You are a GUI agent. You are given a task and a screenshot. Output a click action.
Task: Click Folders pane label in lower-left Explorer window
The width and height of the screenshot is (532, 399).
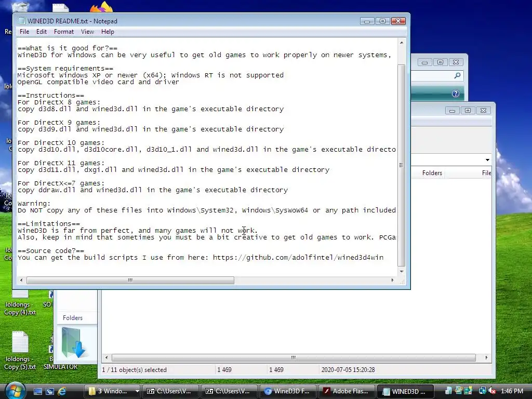coord(73,318)
